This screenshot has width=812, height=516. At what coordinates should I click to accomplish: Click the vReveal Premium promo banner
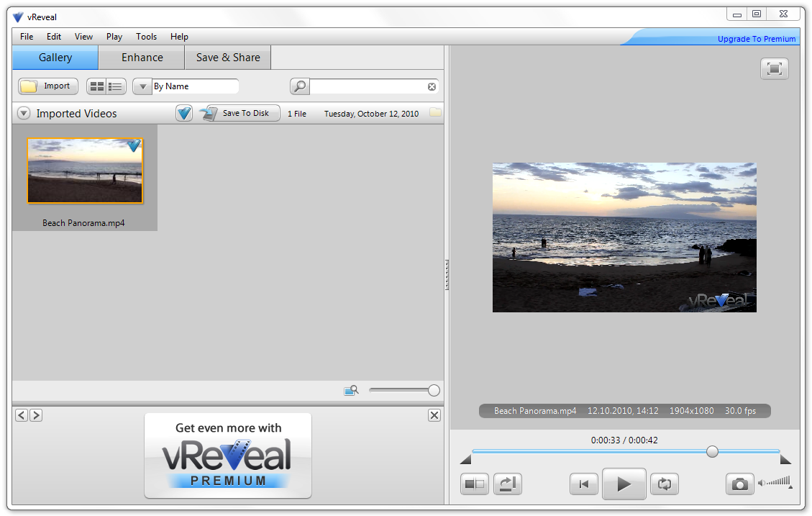click(228, 456)
